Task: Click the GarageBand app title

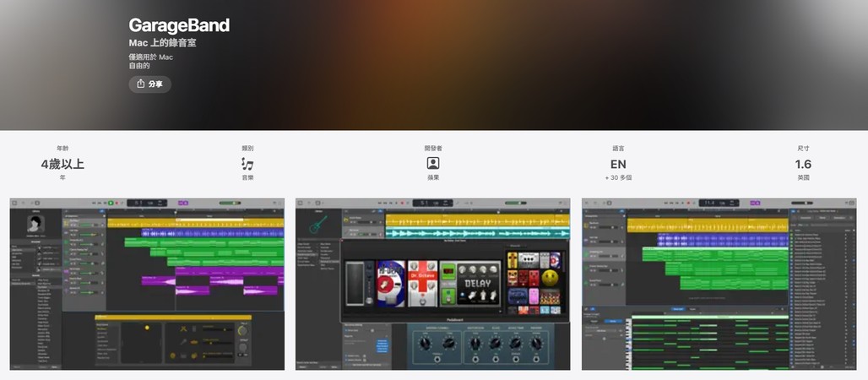Action: (179, 25)
